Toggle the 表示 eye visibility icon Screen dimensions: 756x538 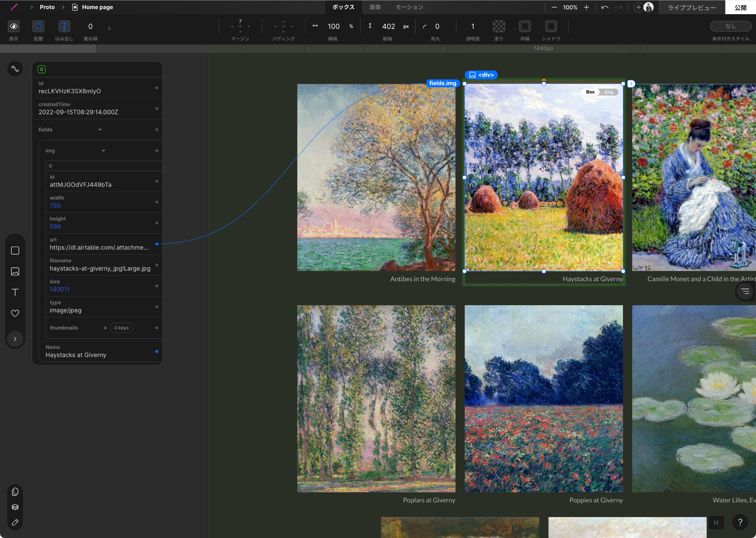tap(14, 26)
